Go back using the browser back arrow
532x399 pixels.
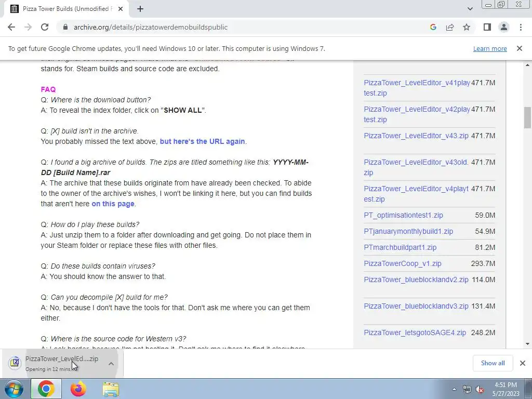11,27
